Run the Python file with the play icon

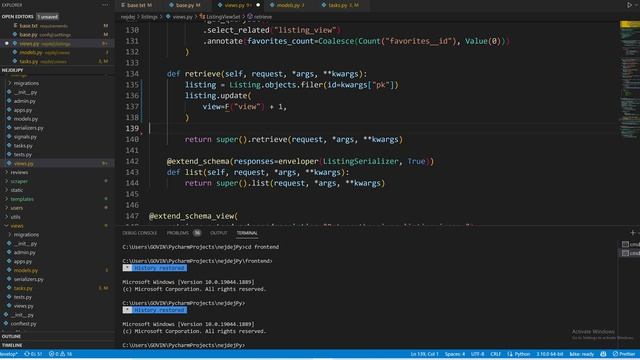[x=629, y=5]
